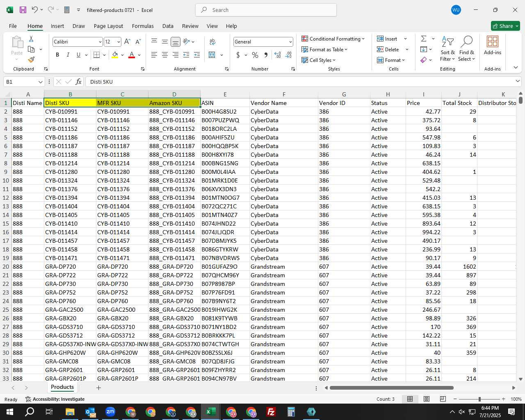
Task: Open the font name dropdown showing Calibri
Action: [100, 42]
